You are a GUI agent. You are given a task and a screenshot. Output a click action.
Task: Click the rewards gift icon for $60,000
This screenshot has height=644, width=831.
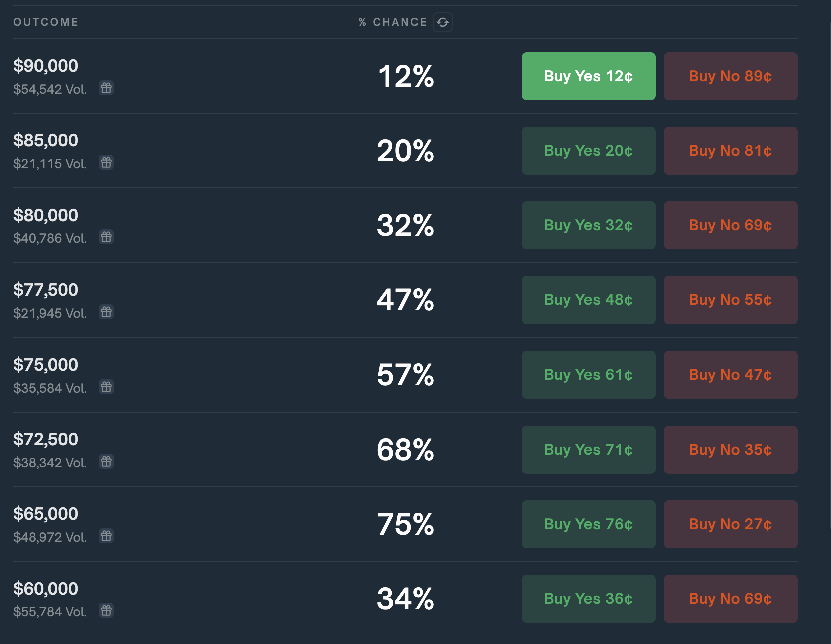click(x=106, y=611)
